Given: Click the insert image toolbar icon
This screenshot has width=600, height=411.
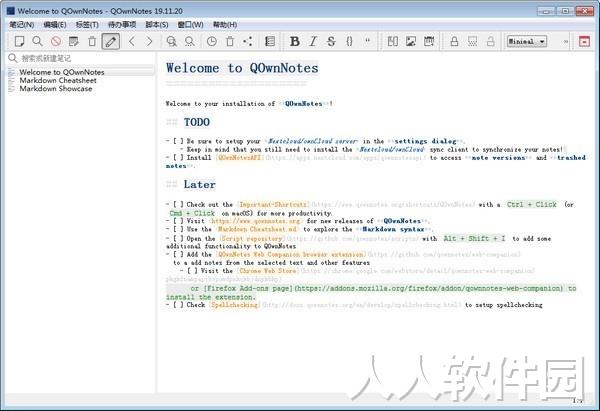Looking at the screenshot, I should [x=411, y=41].
